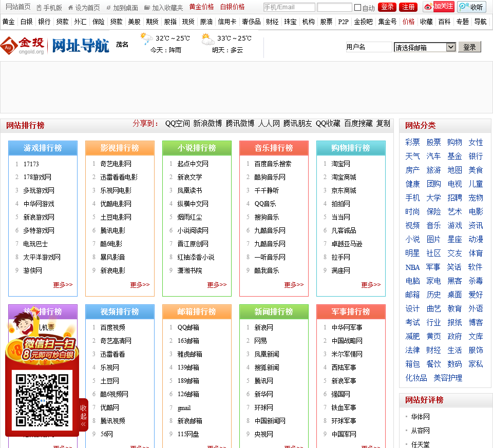Open 起点中文网 in the novel ranking
Image resolution: width=493 pixels, height=448 pixels.
(x=193, y=164)
